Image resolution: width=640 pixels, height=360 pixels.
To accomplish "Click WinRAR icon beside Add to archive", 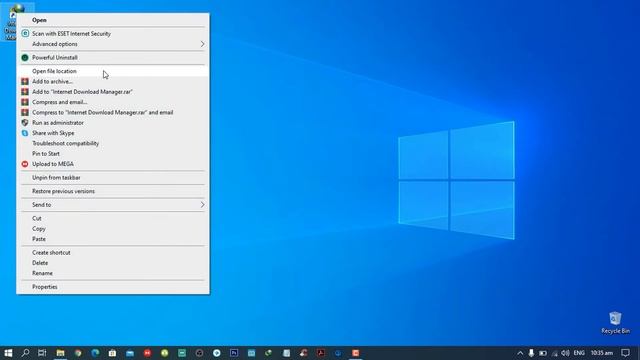I will pos(25,82).
